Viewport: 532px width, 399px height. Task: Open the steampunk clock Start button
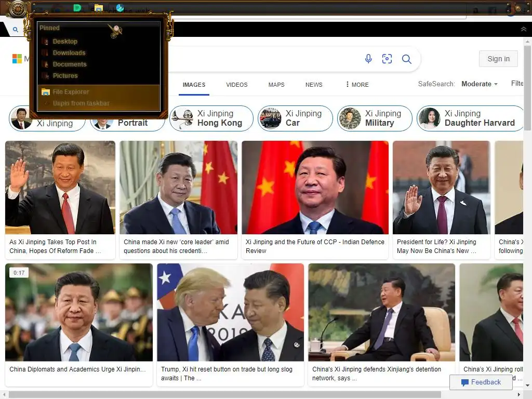tap(17, 8)
